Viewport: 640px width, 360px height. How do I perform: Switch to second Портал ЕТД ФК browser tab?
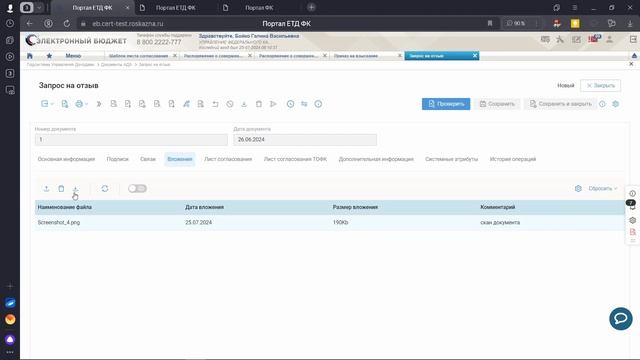click(176, 8)
